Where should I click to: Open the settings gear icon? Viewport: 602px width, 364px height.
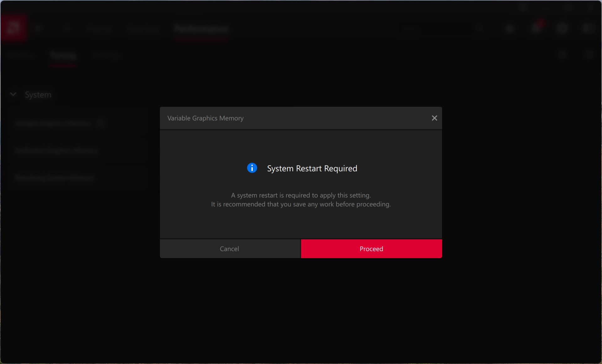(x=563, y=29)
